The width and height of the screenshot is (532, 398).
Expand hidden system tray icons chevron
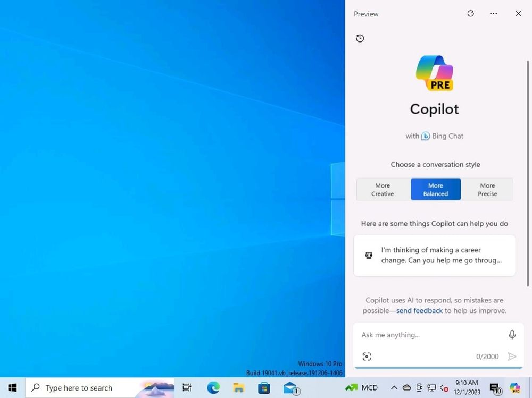[x=394, y=387]
